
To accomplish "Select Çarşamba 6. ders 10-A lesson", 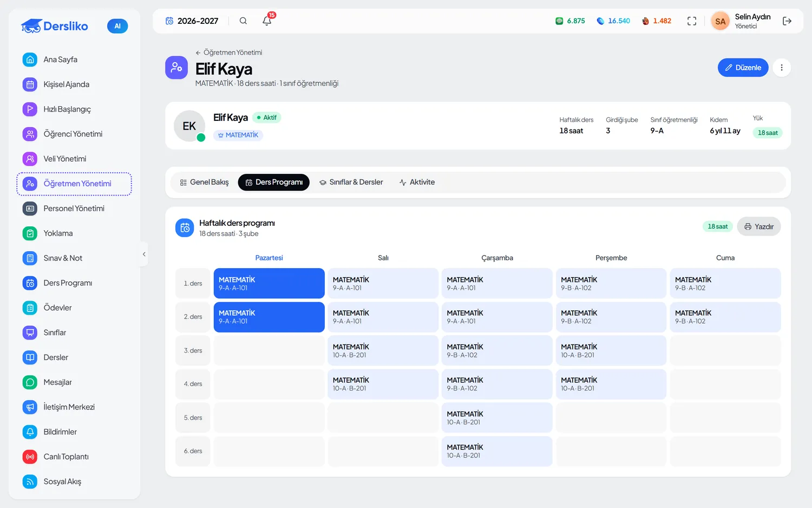I will [497, 451].
